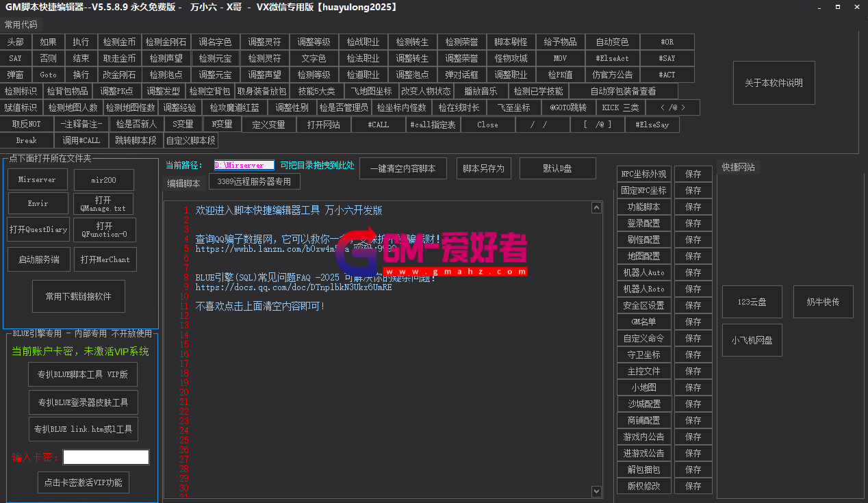
Task: Click 保存 beside 地图配置
Action: [x=693, y=256]
